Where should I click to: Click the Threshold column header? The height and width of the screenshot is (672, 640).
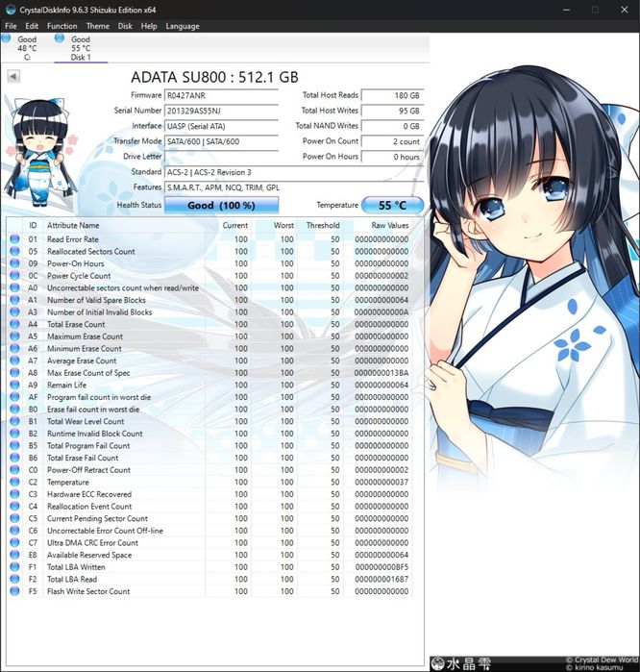coord(323,225)
